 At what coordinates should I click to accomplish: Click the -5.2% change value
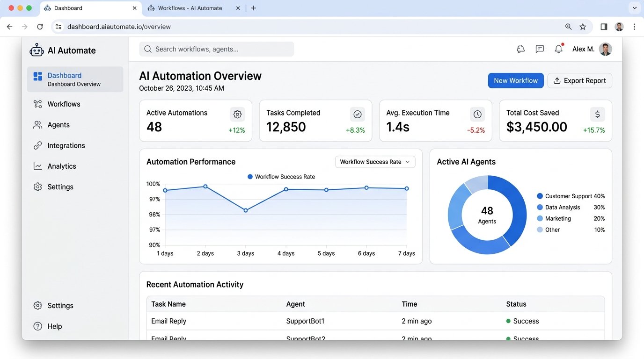point(476,130)
